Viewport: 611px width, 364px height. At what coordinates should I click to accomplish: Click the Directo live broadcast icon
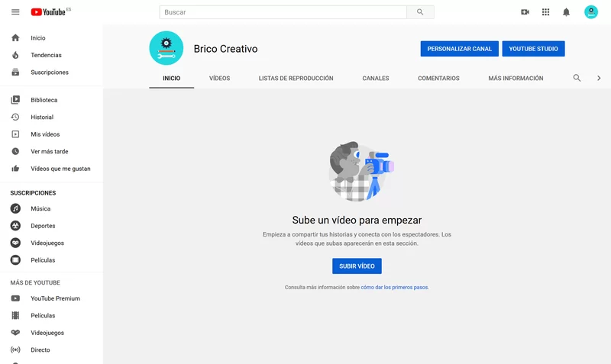pos(15,350)
